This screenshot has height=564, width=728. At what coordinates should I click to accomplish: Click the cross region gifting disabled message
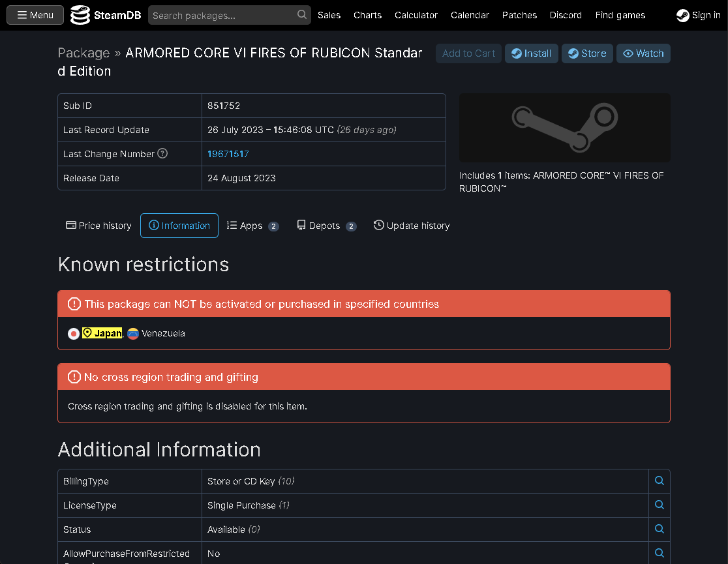[188, 406]
